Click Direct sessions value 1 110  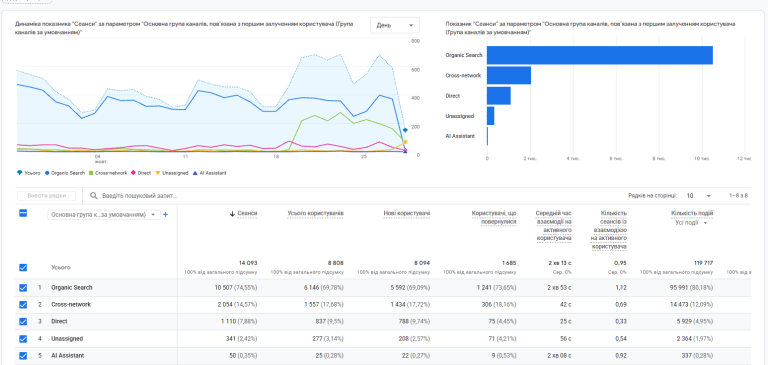coord(227,322)
